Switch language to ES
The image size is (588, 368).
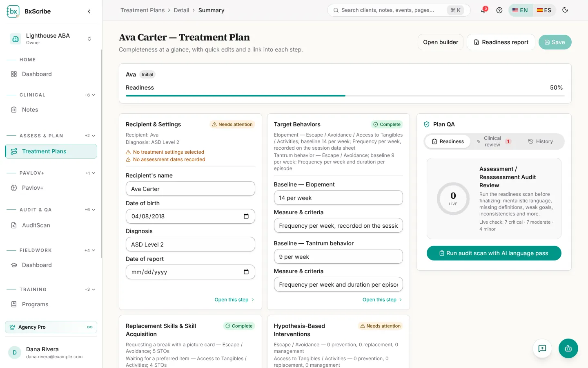(544, 10)
